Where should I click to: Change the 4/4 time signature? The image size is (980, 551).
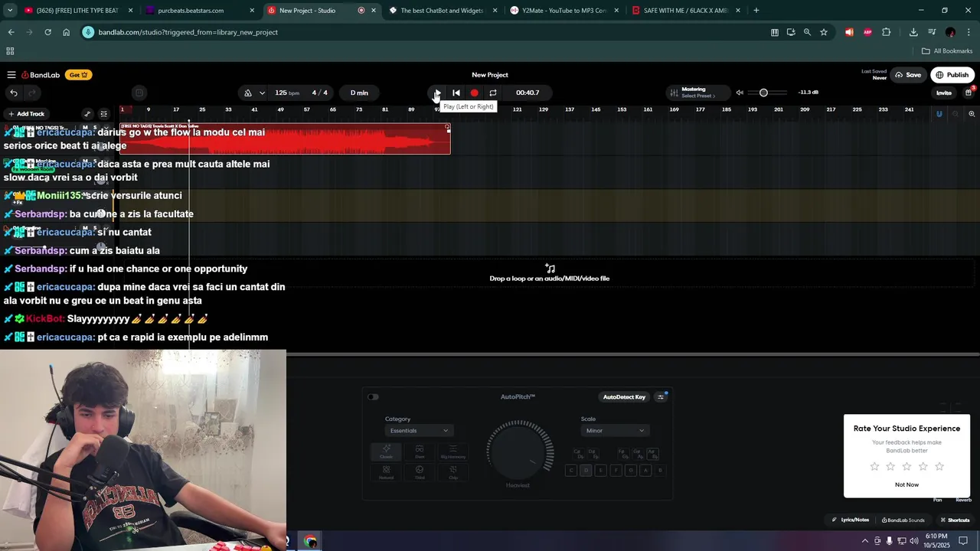click(319, 93)
